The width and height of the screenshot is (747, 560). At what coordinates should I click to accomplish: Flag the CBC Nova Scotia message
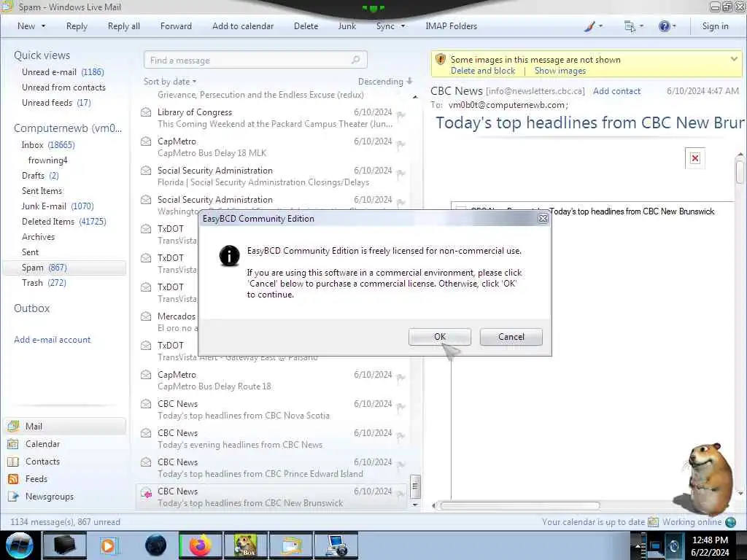[400, 406]
